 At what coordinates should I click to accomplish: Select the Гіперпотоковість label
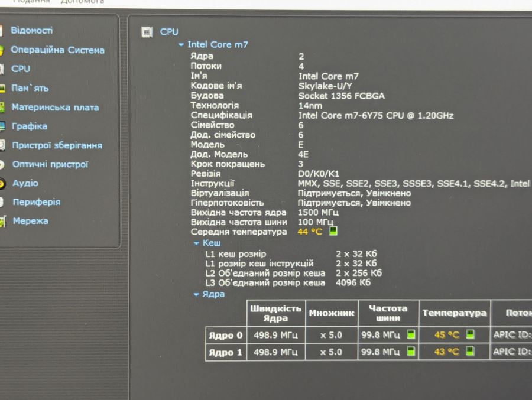[228, 203]
